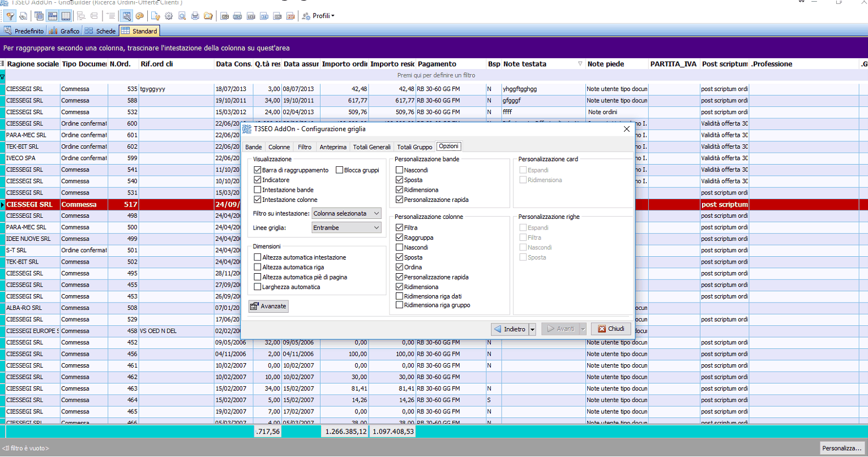Open the Predefinito view tab
This screenshot has height=457, width=868.
click(x=24, y=31)
